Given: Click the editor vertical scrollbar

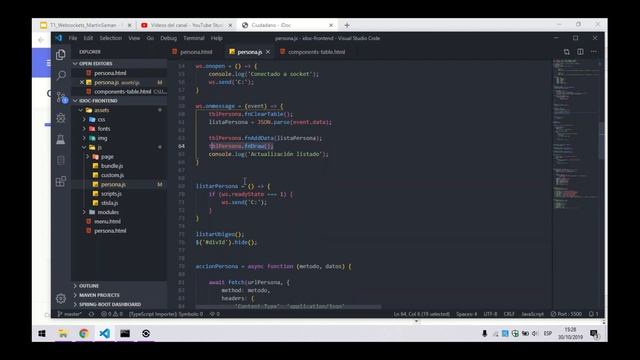Looking at the screenshot, I should 602,141.
